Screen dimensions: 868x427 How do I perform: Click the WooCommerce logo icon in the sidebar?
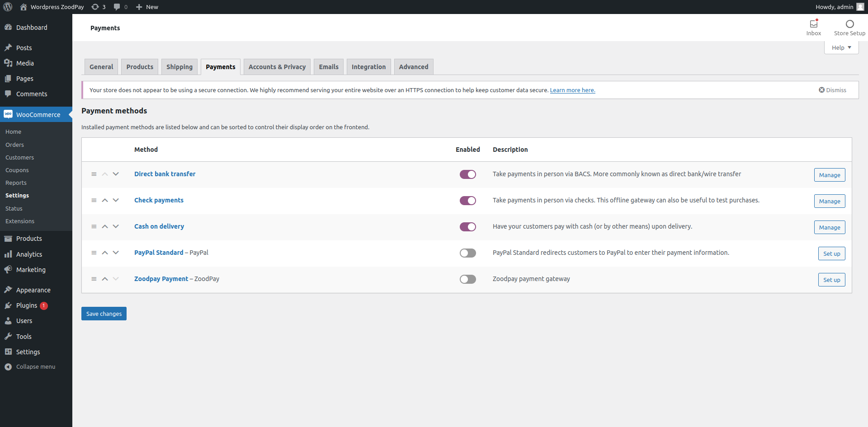point(8,114)
